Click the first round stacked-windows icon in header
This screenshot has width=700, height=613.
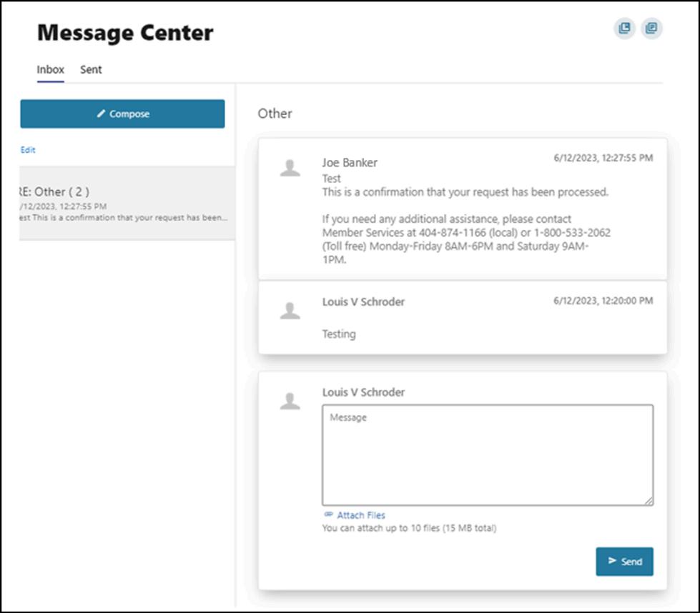coord(624,29)
